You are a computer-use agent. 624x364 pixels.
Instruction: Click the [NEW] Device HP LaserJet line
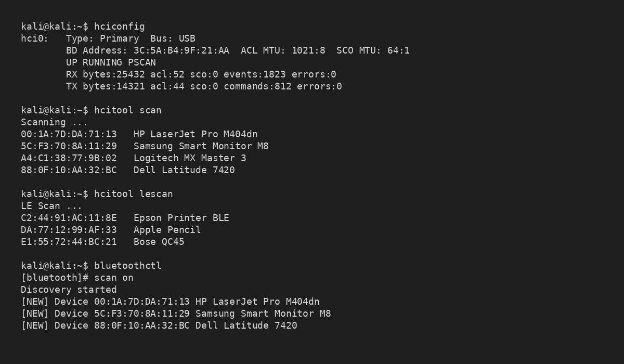(x=170, y=302)
